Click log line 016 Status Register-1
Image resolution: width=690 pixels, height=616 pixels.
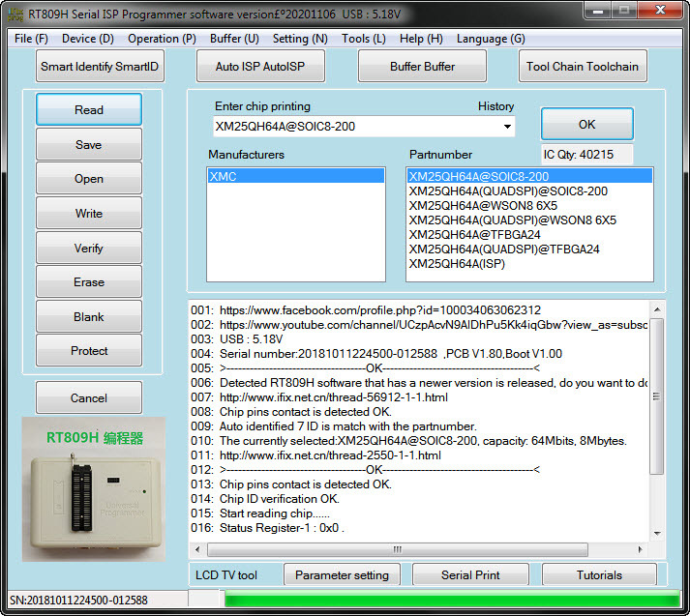point(282,528)
